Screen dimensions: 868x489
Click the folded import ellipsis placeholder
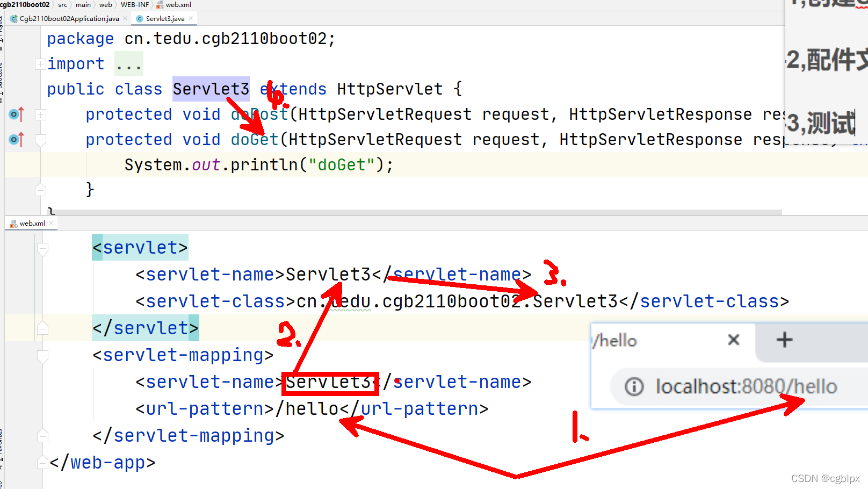129,64
